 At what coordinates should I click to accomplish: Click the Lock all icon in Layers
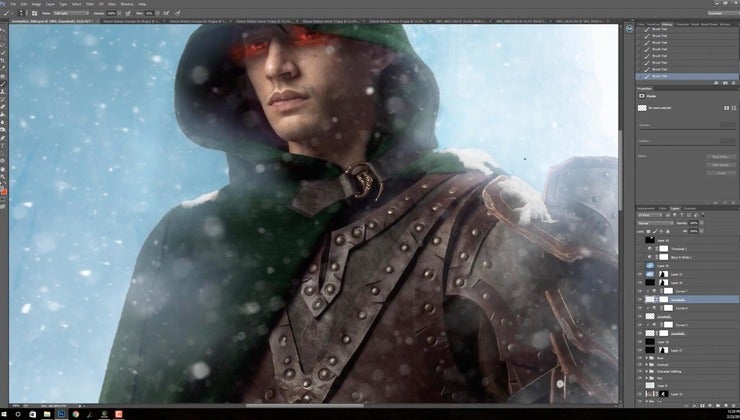coord(668,232)
